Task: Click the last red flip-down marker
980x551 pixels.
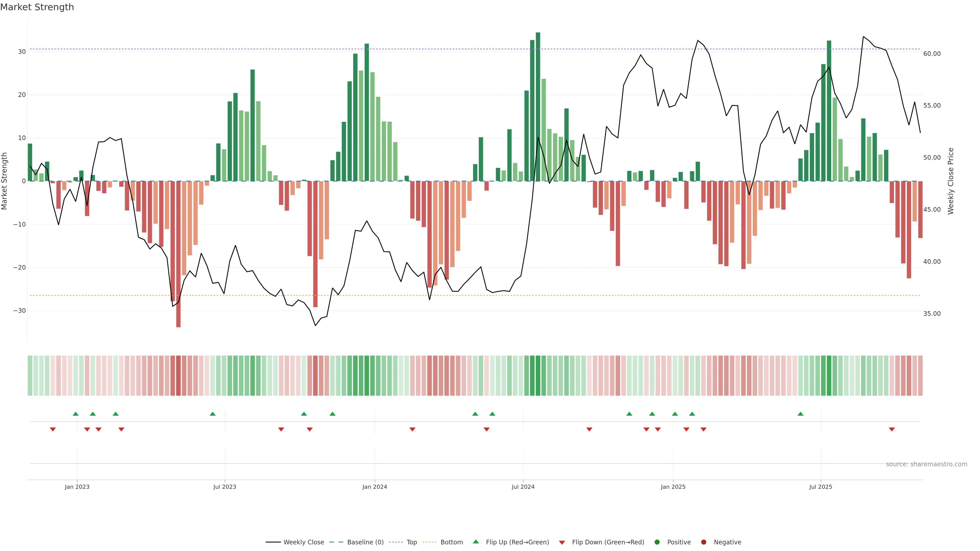Action: click(x=892, y=429)
